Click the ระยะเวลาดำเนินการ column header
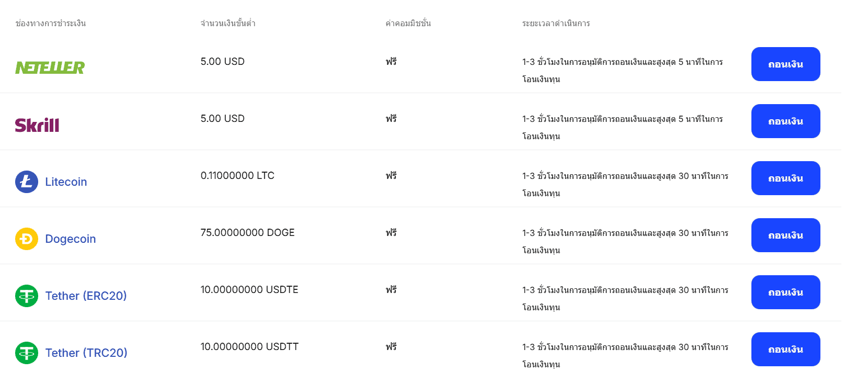The height and width of the screenshot is (383, 868). click(556, 24)
